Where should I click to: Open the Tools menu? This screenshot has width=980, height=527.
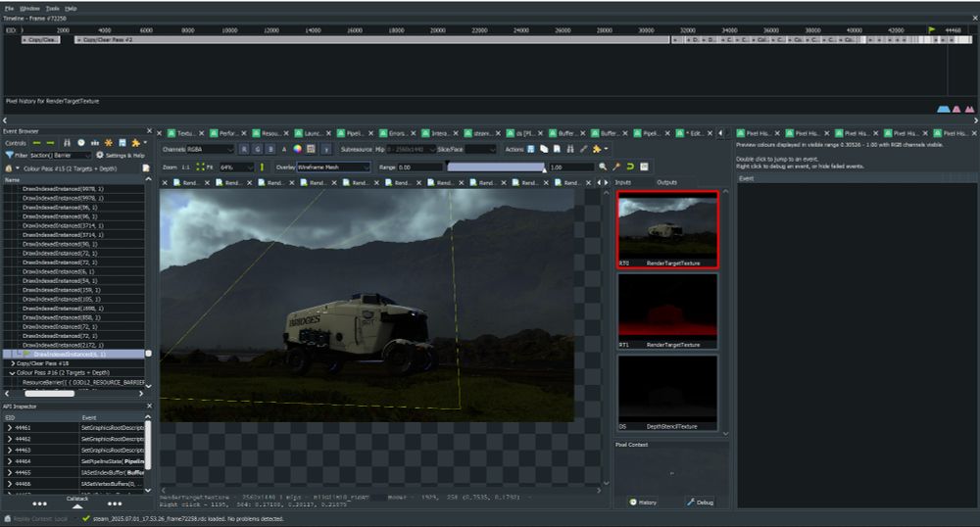point(53,8)
